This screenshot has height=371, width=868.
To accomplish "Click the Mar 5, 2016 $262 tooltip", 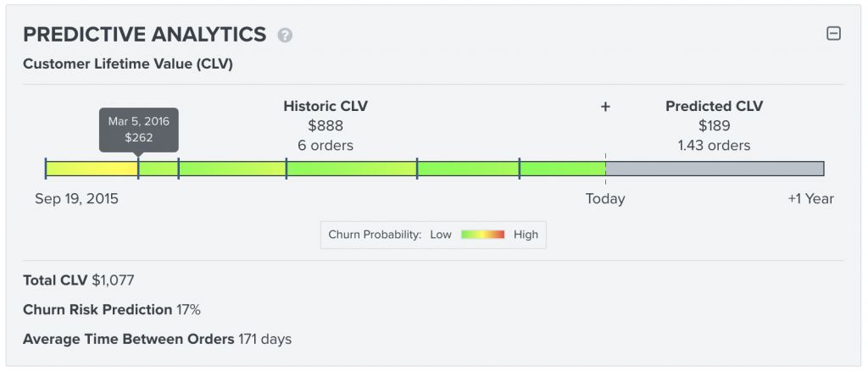I will [139, 130].
